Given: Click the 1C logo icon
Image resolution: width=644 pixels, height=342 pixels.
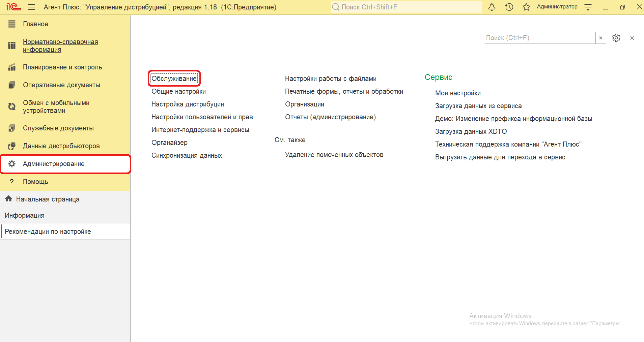Looking at the screenshot, I should 13,7.
